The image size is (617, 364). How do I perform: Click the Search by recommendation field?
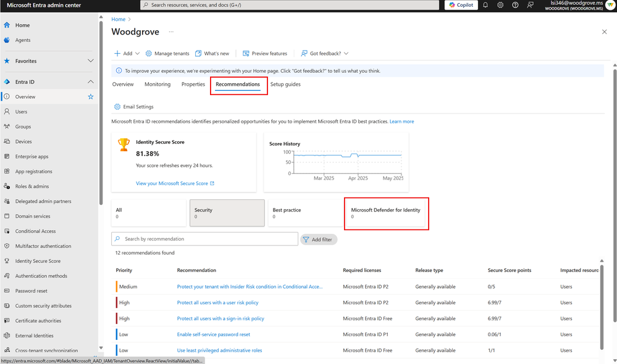click(204, 239)
